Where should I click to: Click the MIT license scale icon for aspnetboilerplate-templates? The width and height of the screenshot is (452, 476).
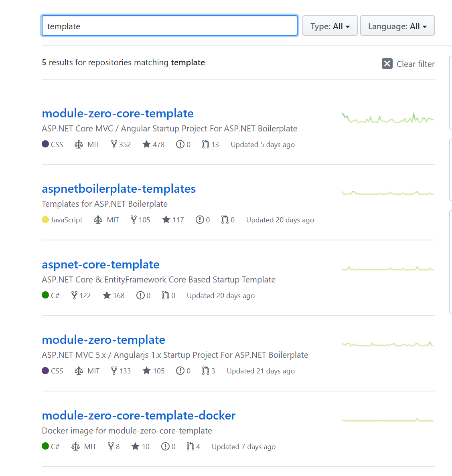pyautogui.click(x=97, y=220)
